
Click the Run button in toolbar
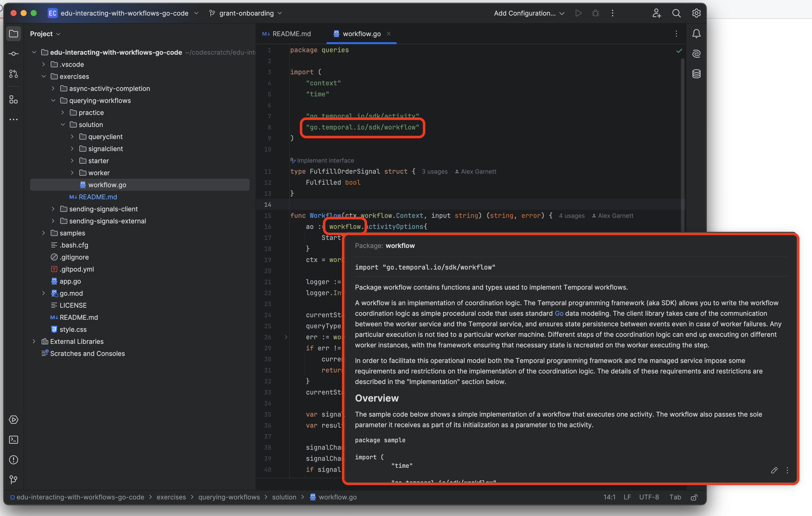(x=578, y=13)
